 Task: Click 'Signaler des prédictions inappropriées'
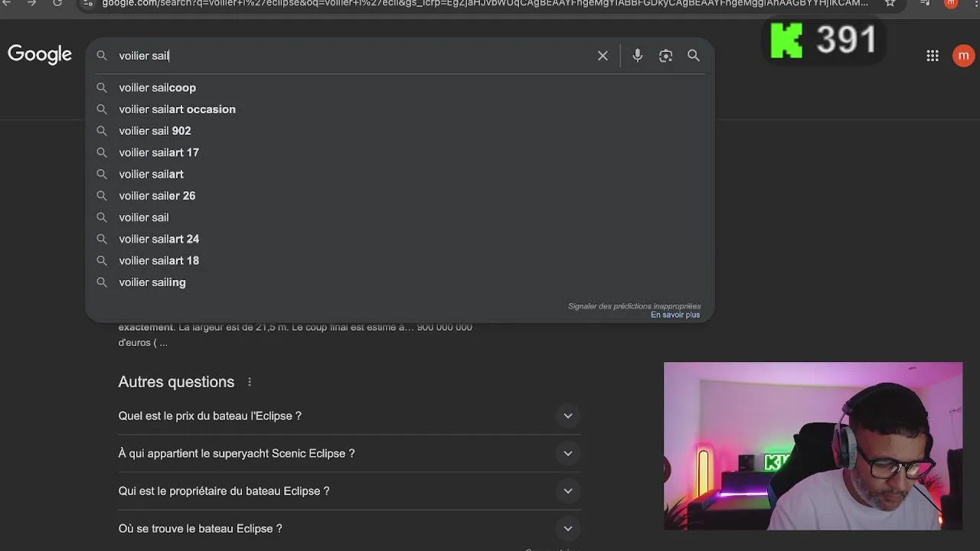(x=634, y=306)
